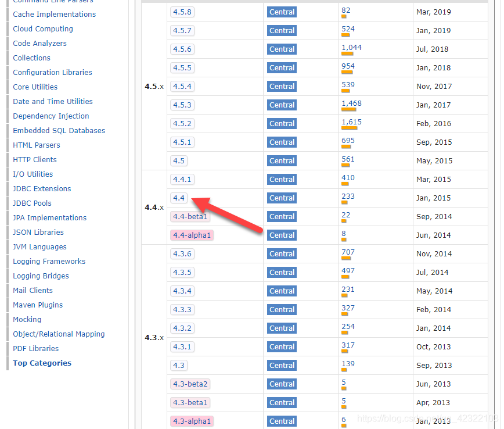View 1,468 usages of version 4.5.3
The height and width of the screenshot is (429, 504).
351,103
